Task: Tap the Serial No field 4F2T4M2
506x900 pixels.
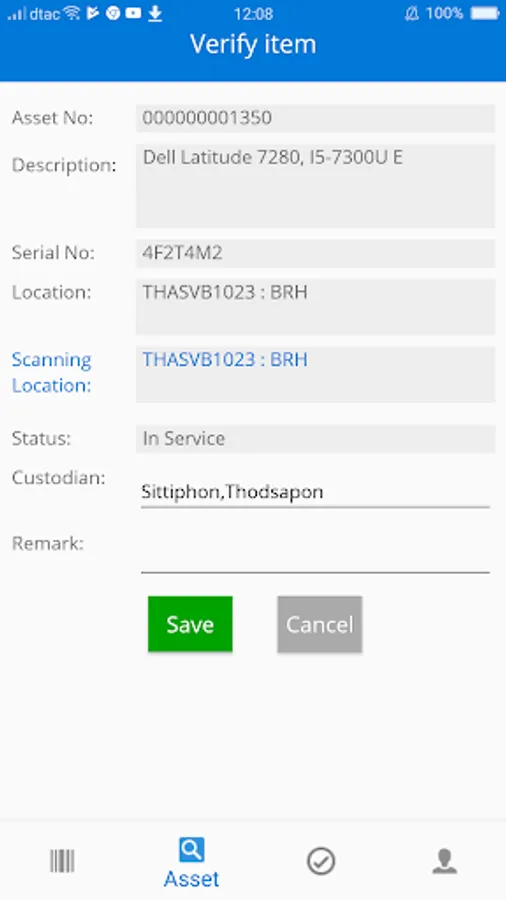Action: [x=315, y=253]
